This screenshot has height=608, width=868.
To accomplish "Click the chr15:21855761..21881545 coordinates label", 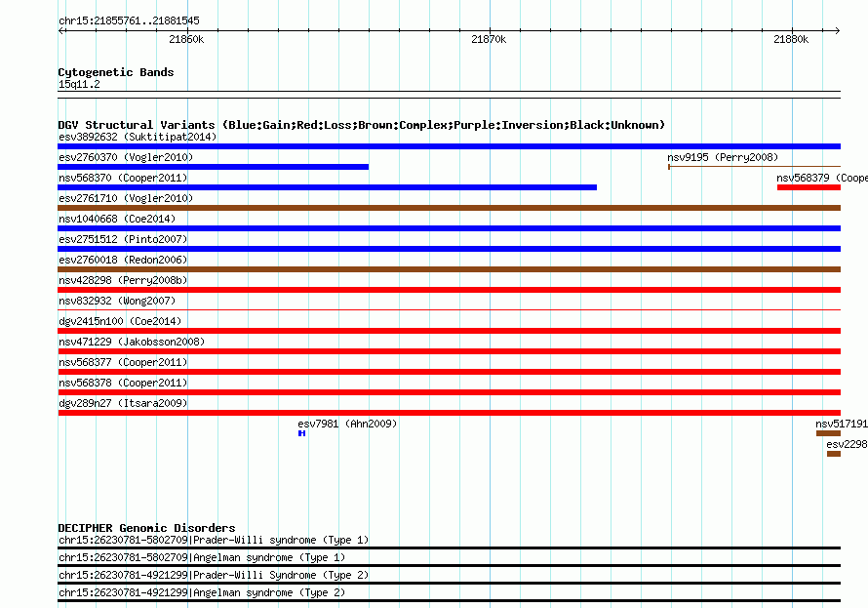I will tap(129, 21).
